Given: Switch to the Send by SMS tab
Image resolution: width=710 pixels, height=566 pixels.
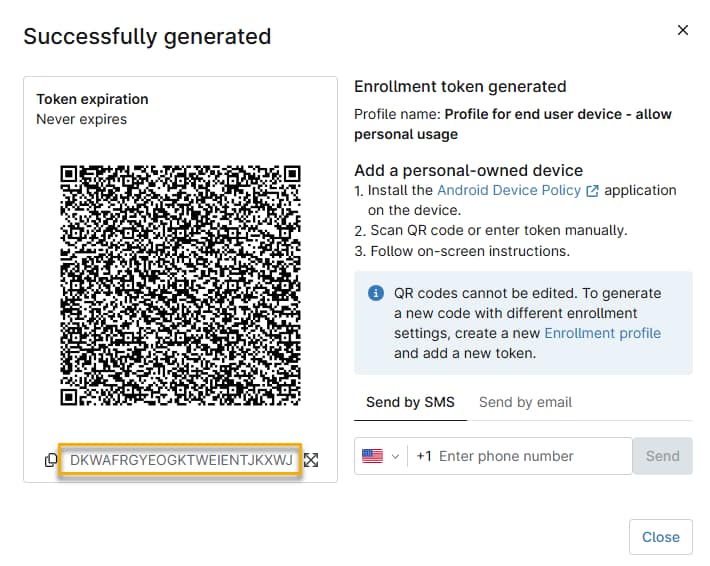Looking at the screenshot, I should click(x=410, y=402).
